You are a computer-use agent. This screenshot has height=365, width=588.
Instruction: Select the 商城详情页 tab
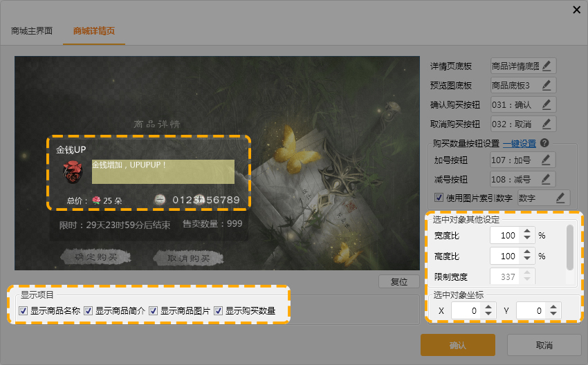pyautogui.click(x=94, y=31)
